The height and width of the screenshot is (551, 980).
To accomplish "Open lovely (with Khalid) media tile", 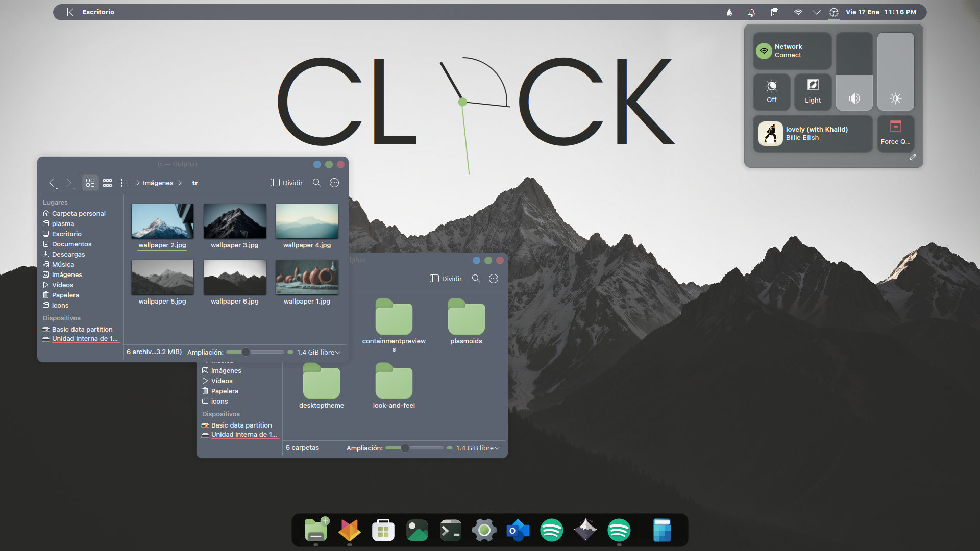I will point(813,133).
